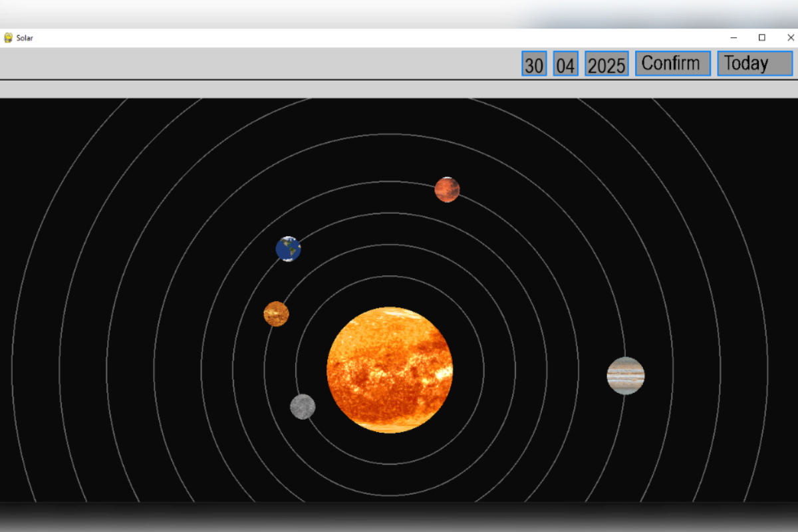Select the month field showing 04
This screenshot has width=798, height=532.
click(x=565, y=65)
